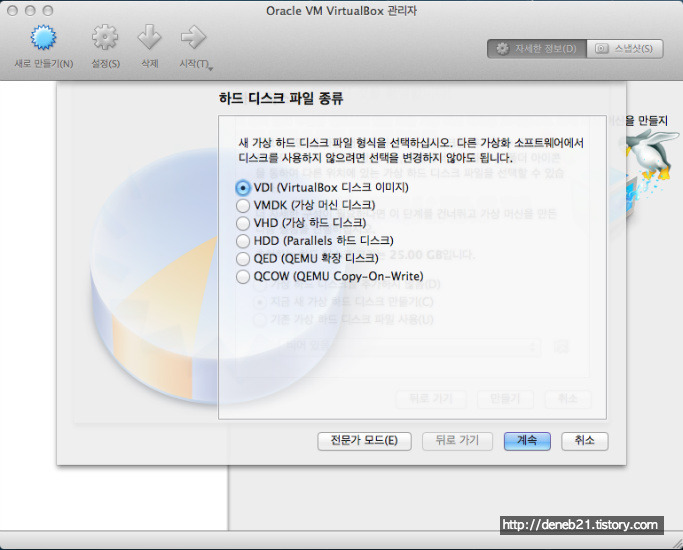Zoom the VirtualBox Manager window

(x=47, y=10)
